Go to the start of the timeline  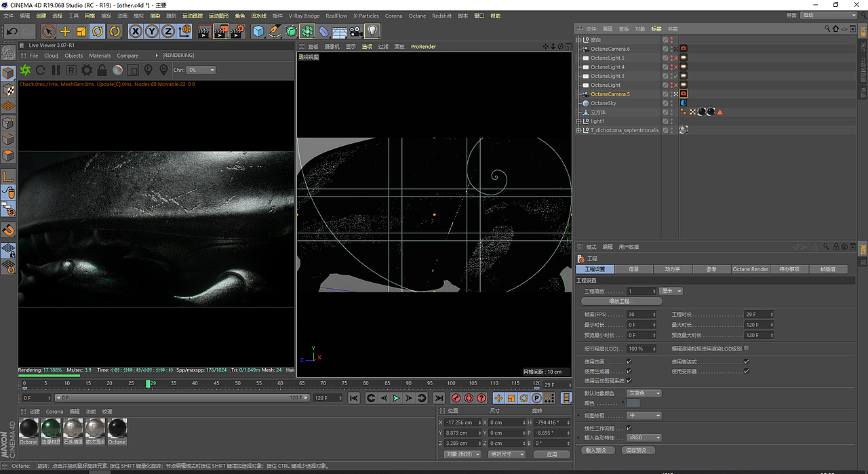(x=354, y=398)
